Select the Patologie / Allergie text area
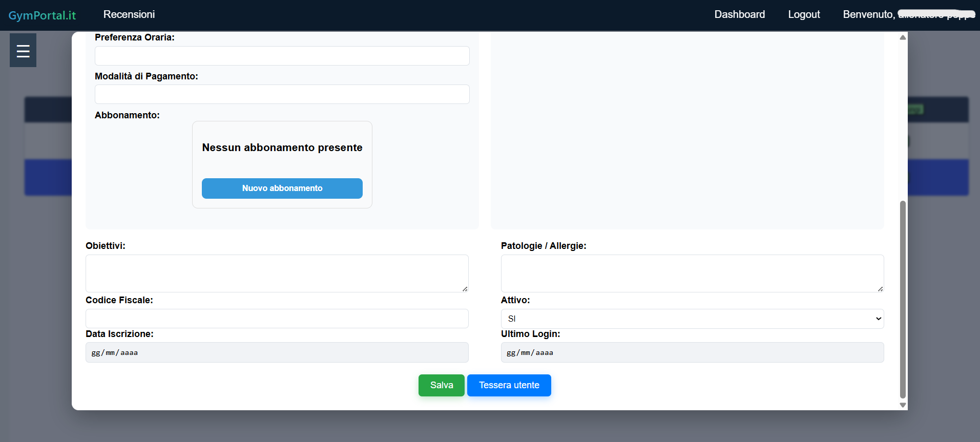 click(x=692, y=273)
